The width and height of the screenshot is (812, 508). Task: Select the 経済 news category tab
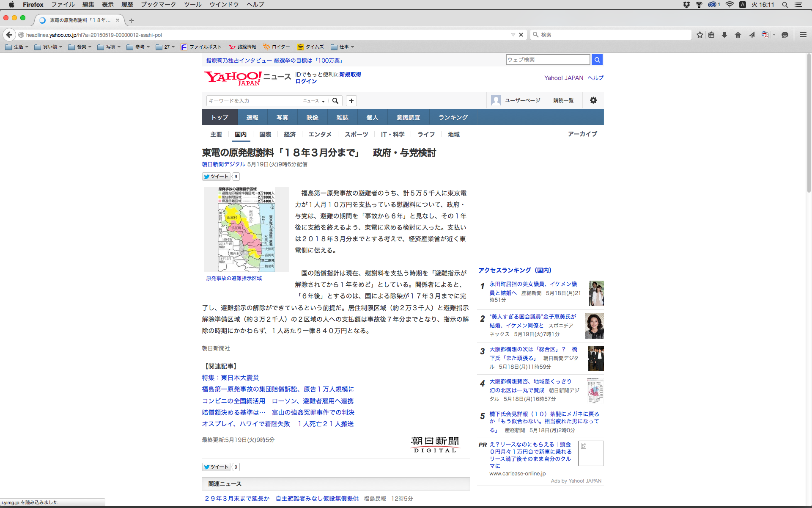click(290, 134)
